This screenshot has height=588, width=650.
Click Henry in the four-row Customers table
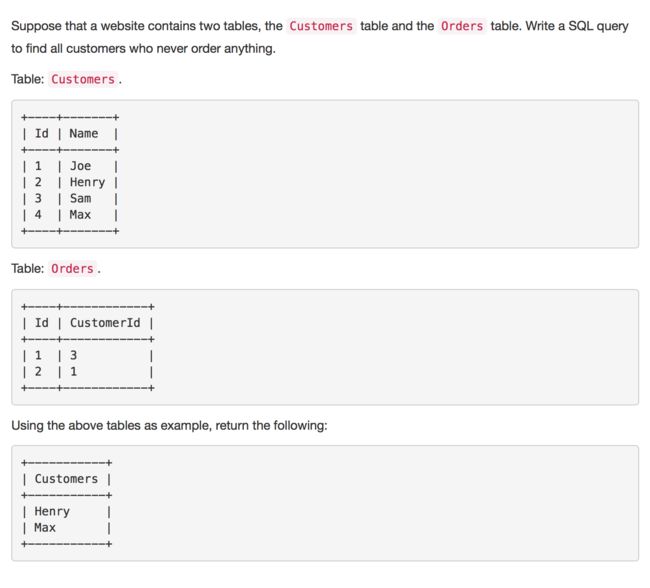[x=87, y=182]
